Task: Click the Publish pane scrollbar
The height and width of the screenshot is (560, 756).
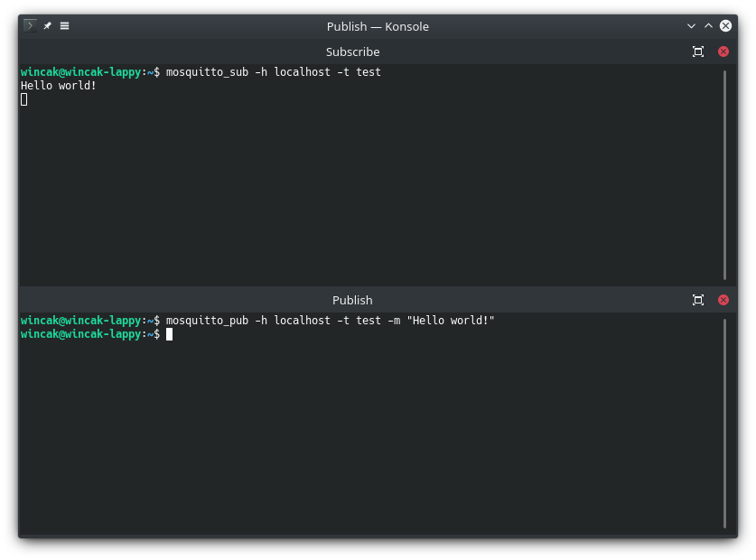Action: [724, 423]
